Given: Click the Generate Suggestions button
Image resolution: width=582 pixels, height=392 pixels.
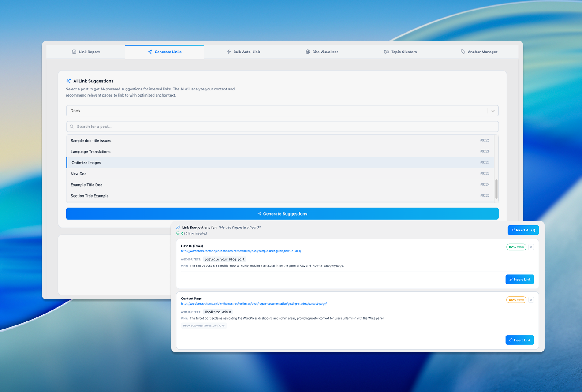Looking at the screenshot, I should [x=282, y=214].
